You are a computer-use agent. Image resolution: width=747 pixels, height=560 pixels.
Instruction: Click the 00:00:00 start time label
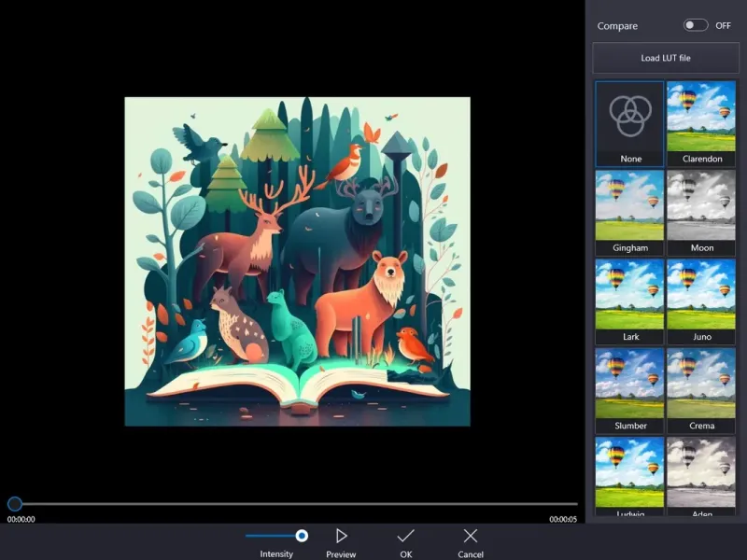tap(21, 519)
